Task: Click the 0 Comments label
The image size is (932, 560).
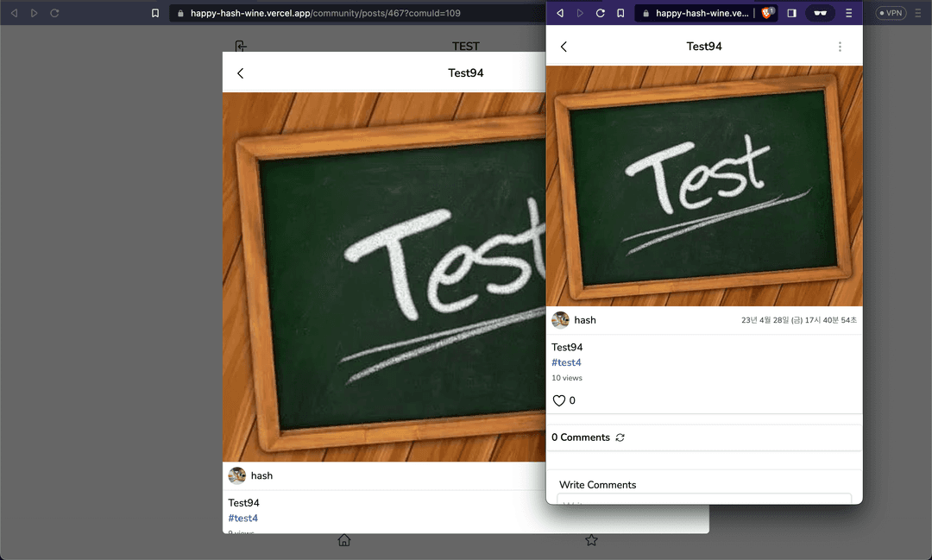Action: (580, 437)
